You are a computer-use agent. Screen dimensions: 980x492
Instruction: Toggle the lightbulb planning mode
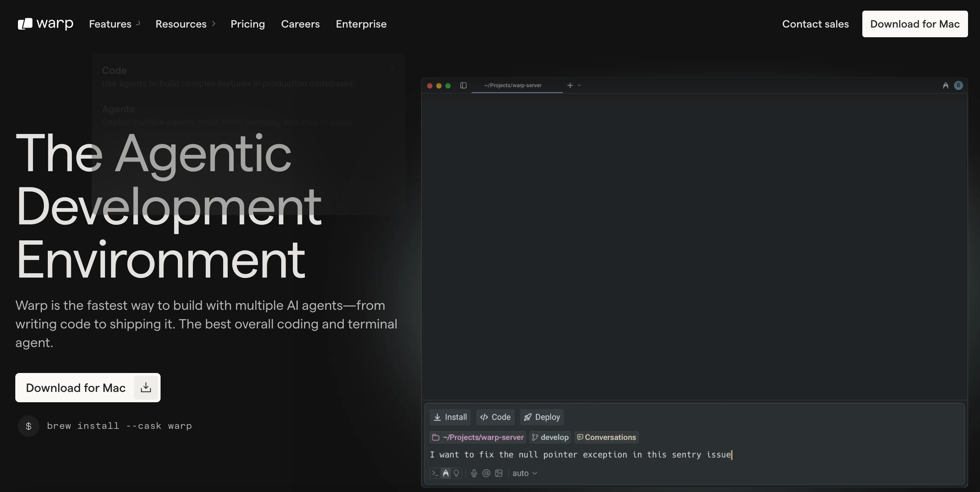pyautogui.click(x=456, y=473)
